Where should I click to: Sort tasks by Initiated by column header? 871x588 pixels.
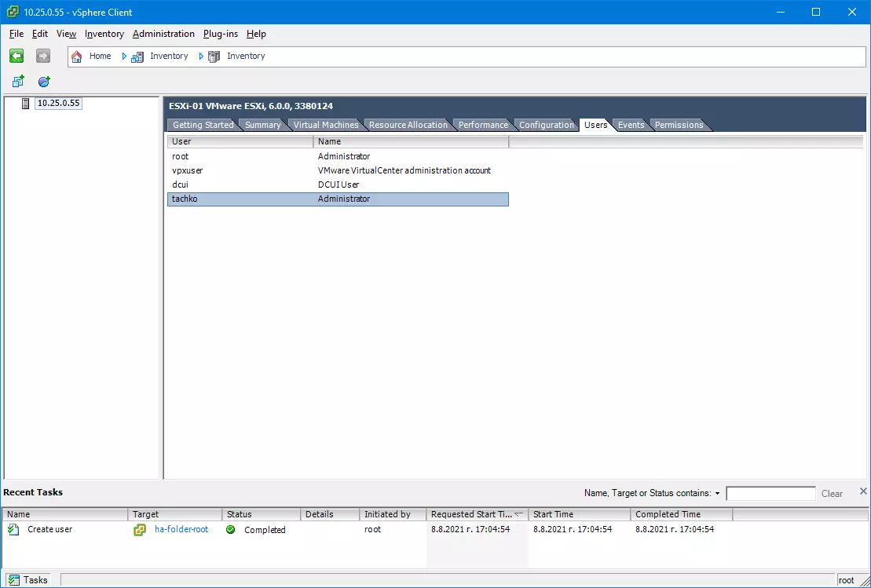click(393, 515)
